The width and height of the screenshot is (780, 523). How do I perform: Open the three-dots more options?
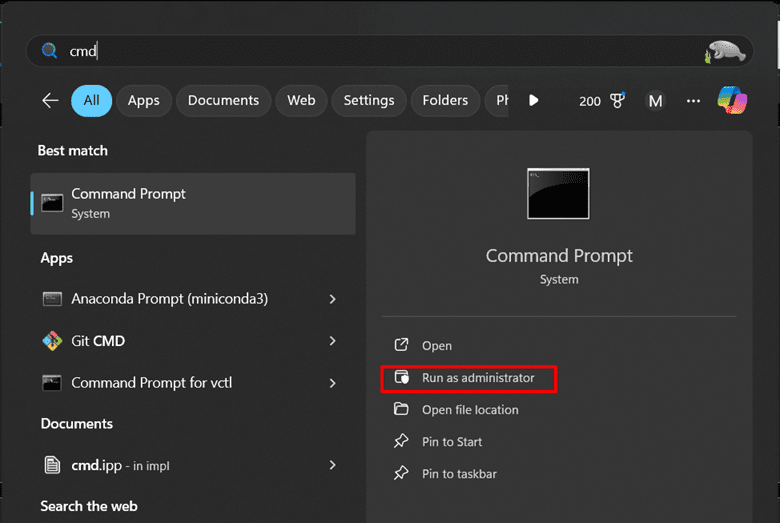click(693, 101)
